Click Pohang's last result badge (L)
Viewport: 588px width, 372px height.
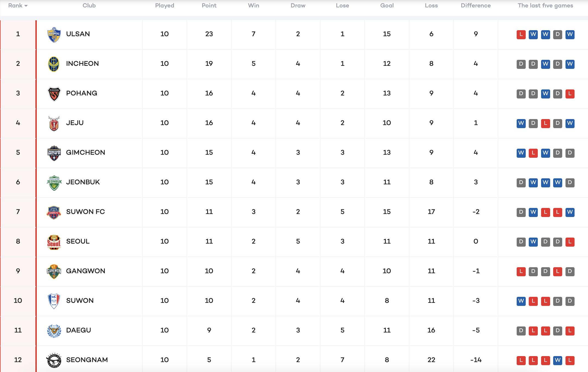click(570, 94)
